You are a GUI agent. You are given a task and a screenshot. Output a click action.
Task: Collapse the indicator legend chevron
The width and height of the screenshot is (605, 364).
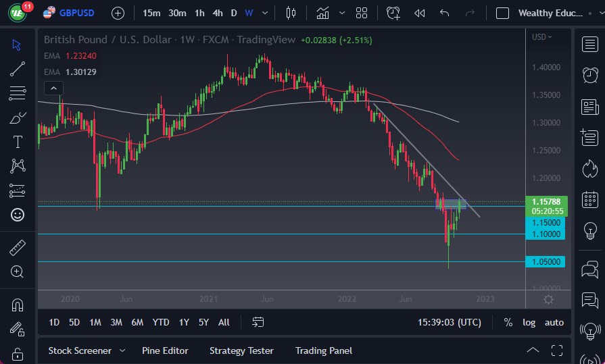[53, 88]
